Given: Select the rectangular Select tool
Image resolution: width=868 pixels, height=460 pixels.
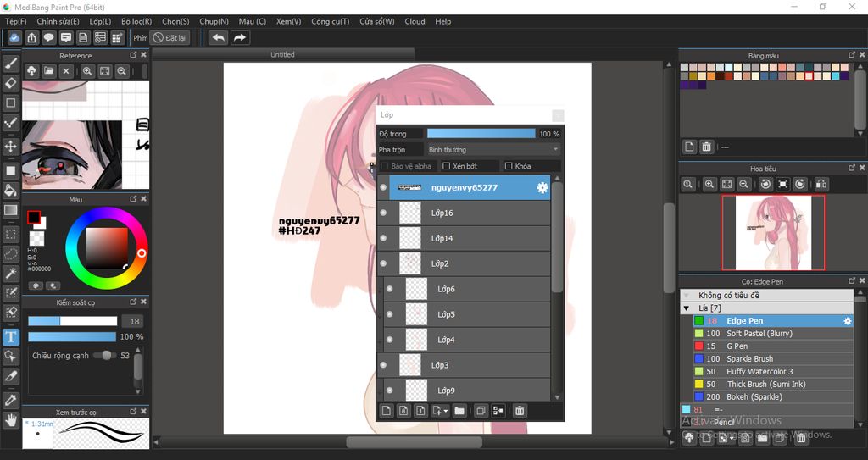Looking at the screenshot, I should (10, 234).
